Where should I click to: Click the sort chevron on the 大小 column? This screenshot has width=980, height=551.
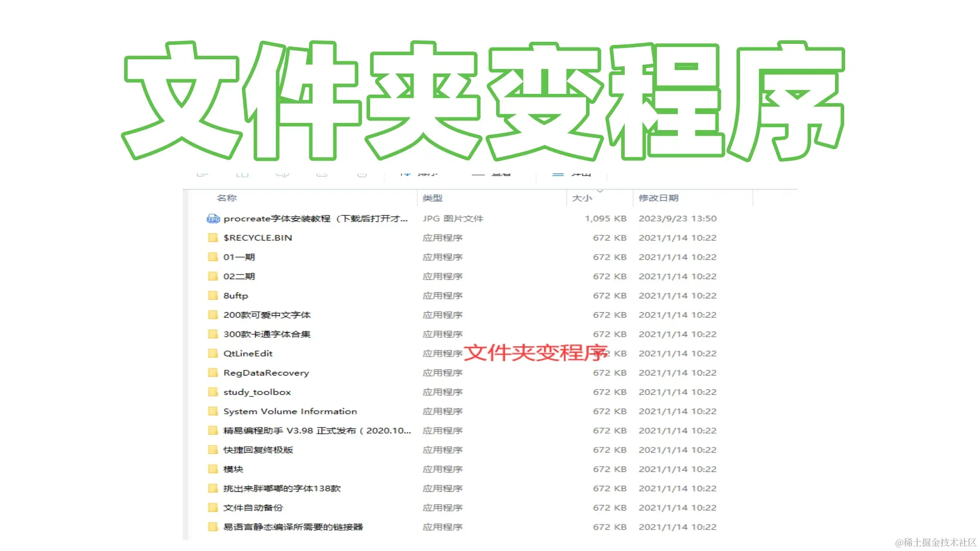click(601, 192)
